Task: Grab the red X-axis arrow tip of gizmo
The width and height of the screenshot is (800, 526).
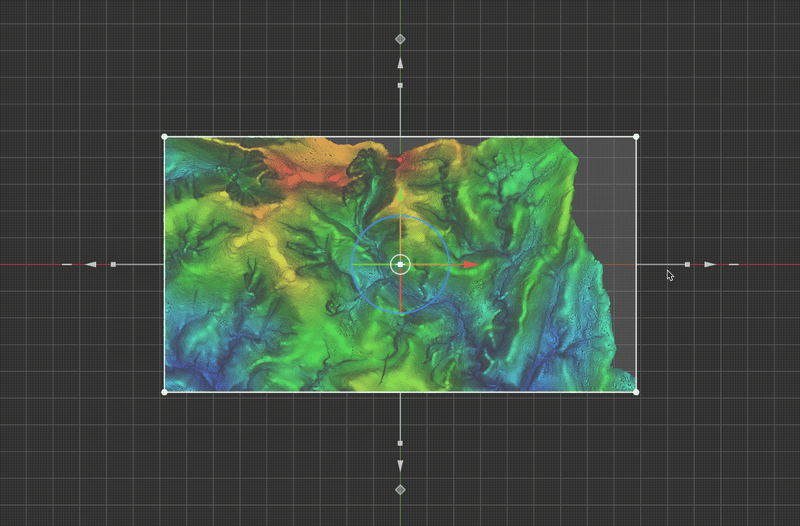Action: tap(470, 264)
